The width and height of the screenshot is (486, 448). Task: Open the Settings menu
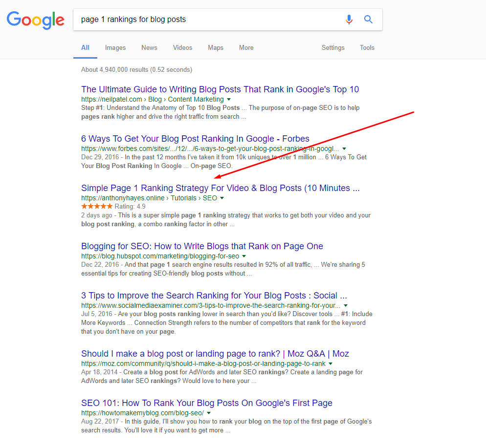[333, 48]
